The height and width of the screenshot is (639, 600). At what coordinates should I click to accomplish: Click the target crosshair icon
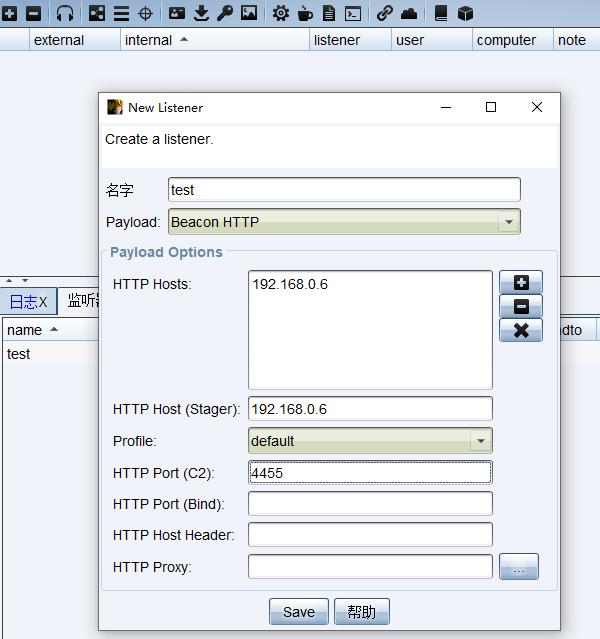(x=145, y=13)
